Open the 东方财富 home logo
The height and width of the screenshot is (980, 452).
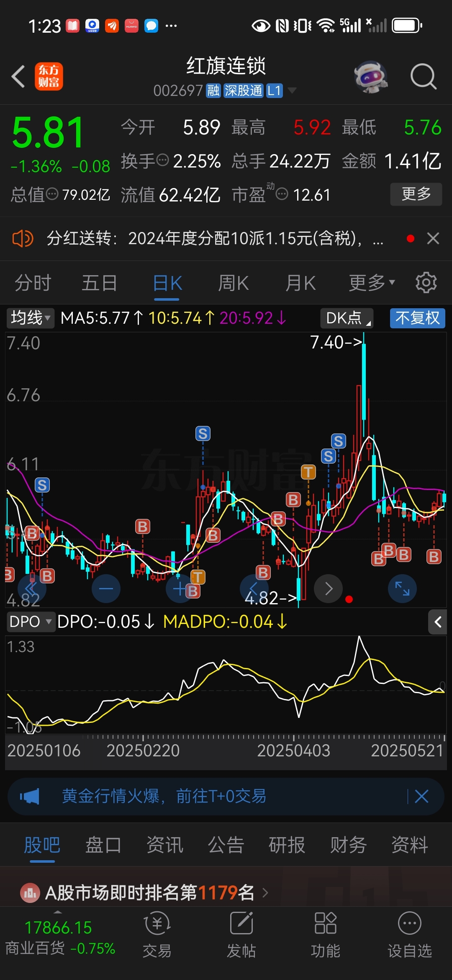(x=49, y=77)
